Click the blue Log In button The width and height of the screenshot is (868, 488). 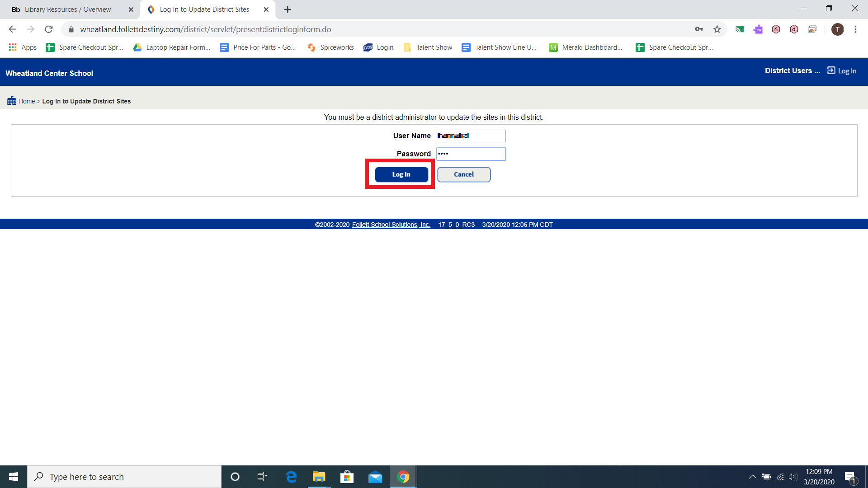point(401,174)
